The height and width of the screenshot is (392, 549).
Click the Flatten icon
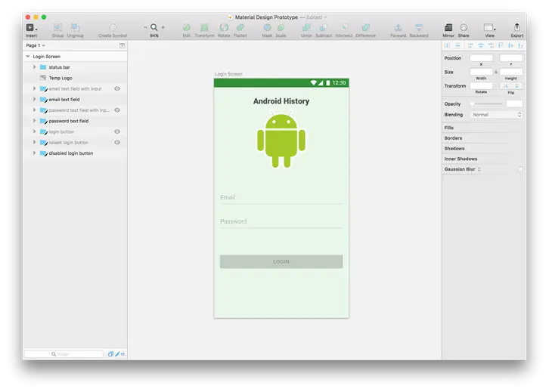[x=240, y=27]
